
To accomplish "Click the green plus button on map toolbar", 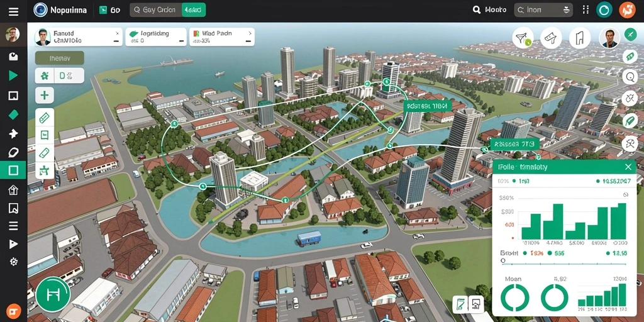I will click(45, 96).
